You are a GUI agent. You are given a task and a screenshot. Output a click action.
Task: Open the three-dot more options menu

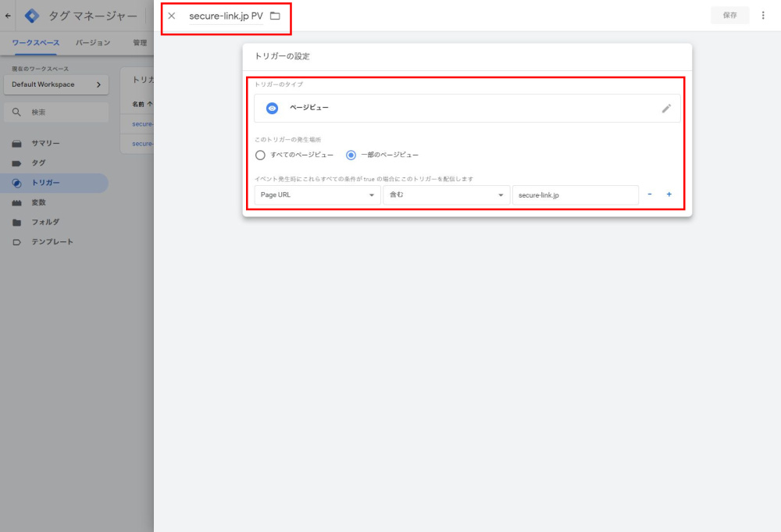[763, 16]
